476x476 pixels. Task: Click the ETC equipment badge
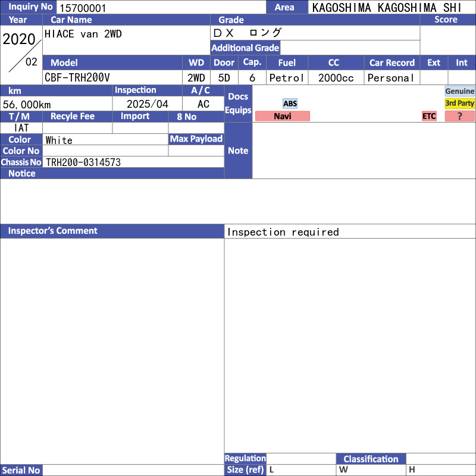click(x=429, y=116)
